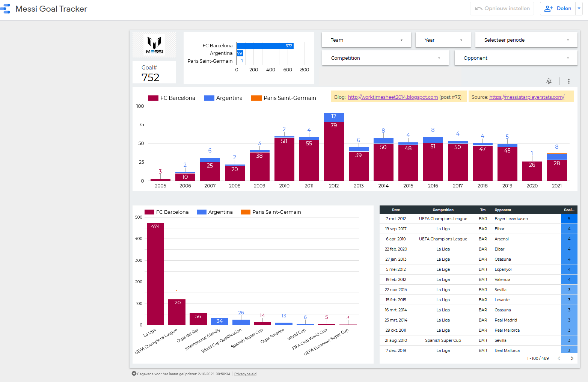Click the Privacybeleid link in the footer
Screen dimensions: 588x382
coord(245,374)
